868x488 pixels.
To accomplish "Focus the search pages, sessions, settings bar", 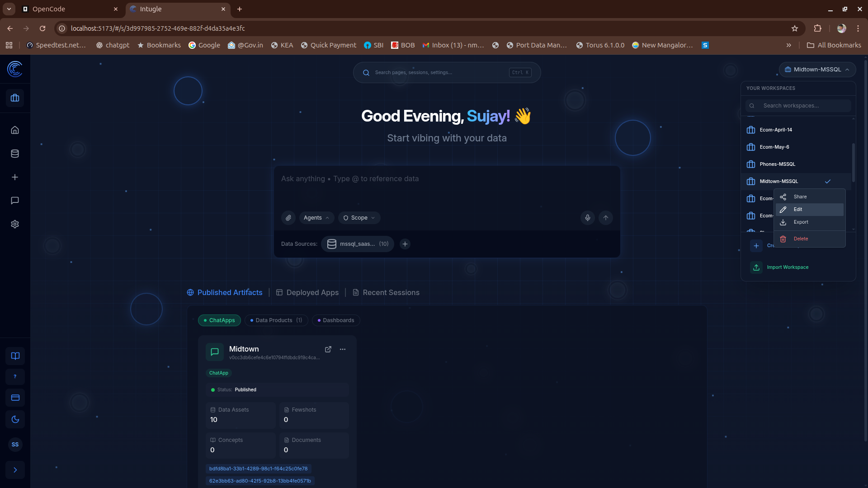I will click(x=447, y=73).
